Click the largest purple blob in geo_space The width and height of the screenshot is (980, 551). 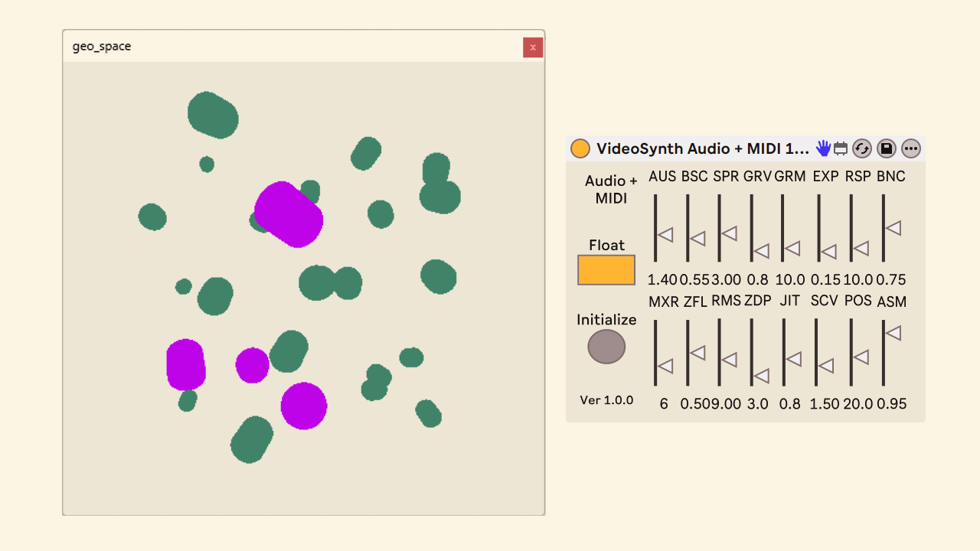(289, 214)
